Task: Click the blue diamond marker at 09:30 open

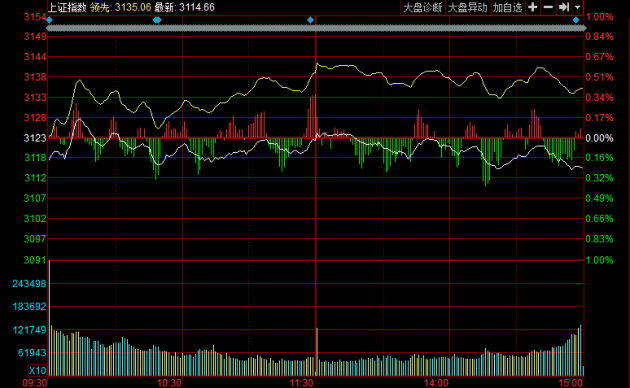Action: [x=49, y=20]
